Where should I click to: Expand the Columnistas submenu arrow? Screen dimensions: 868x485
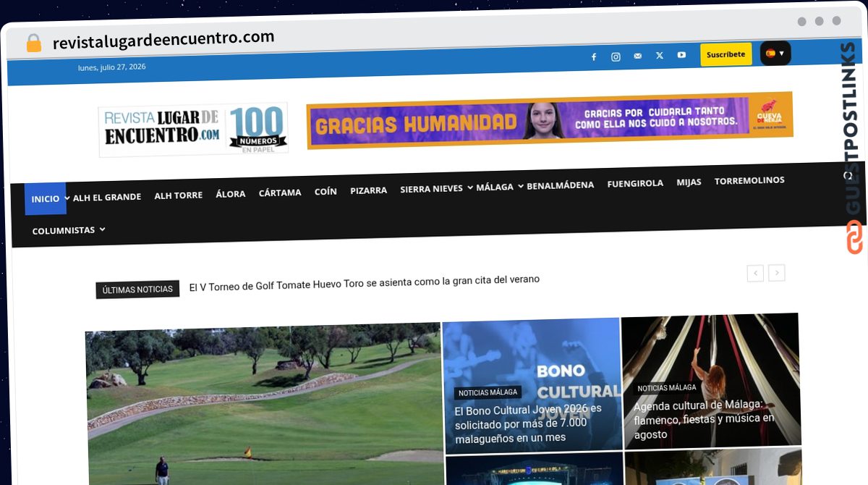click(x=102, y=229)
